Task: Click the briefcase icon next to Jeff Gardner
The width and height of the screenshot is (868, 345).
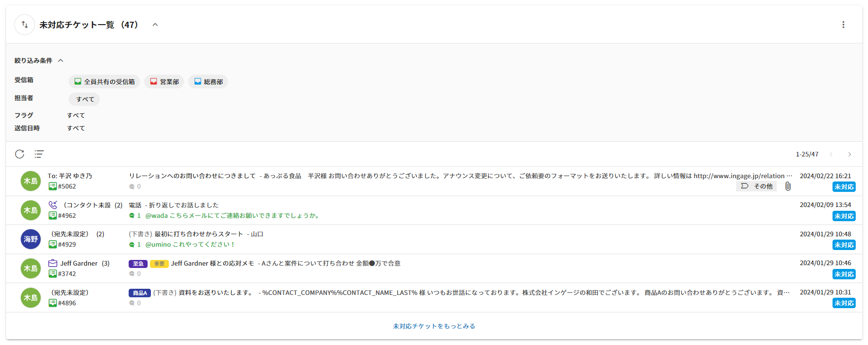Action: 53,263
